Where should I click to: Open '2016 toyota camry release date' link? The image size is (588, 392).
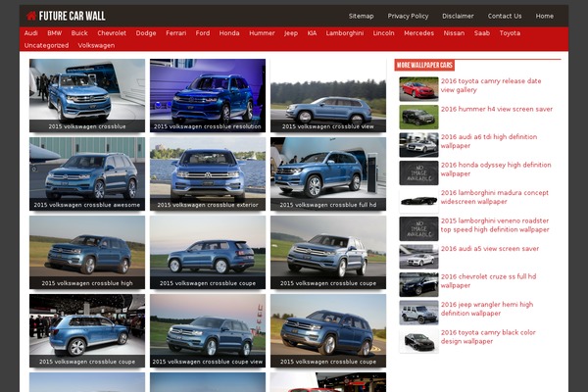[491, 85]
